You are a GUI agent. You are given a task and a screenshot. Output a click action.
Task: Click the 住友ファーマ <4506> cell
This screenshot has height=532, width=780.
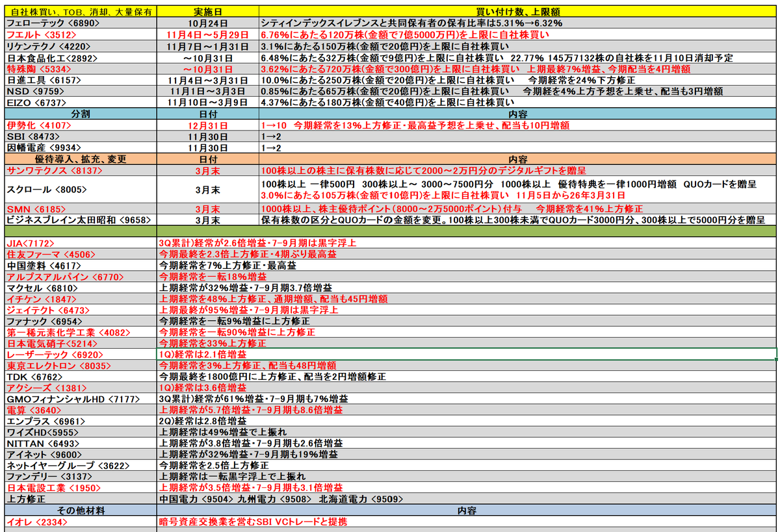[81, 253]
